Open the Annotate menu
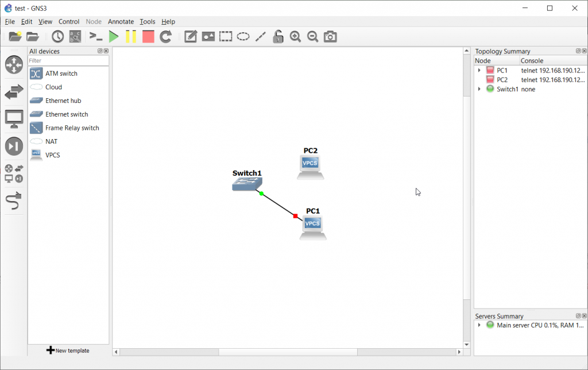588x370 pixels. 121,21
